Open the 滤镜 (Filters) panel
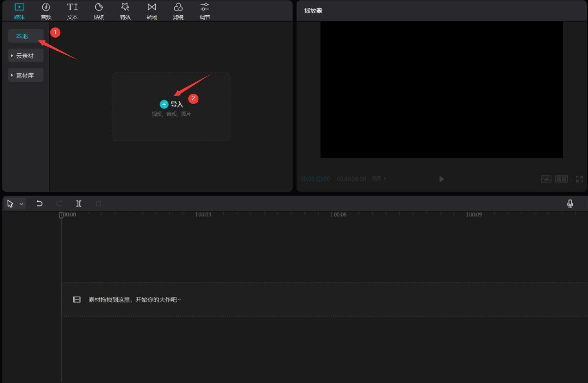This screenshot has width=588, height=383. point(178,11)
